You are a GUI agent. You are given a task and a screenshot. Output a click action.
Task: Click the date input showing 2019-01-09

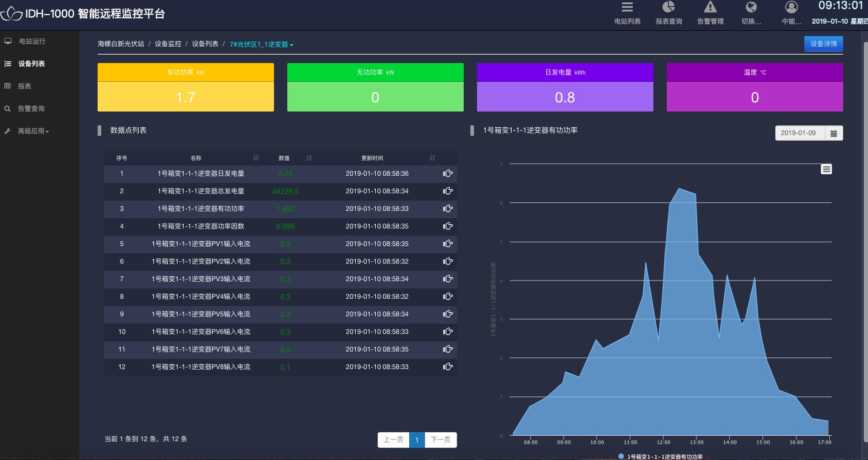pyautogui.click(x=800, y=133)
